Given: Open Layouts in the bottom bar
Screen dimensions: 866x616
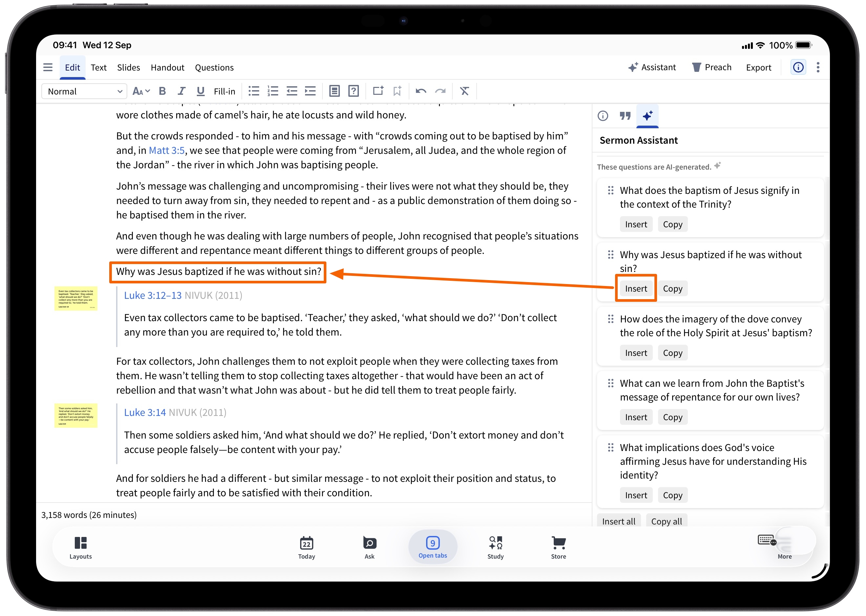Looking at the screenshot, I should (80, 548).
